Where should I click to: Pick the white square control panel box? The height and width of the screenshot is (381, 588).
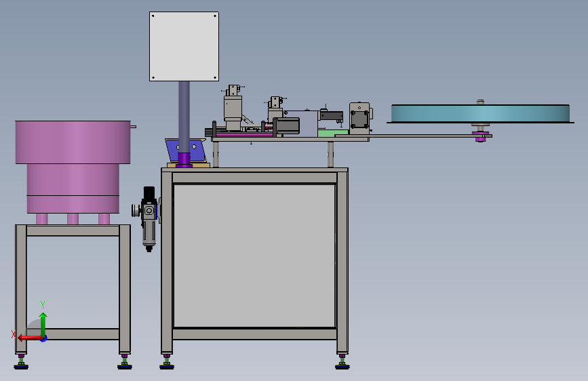click(184, 46)
